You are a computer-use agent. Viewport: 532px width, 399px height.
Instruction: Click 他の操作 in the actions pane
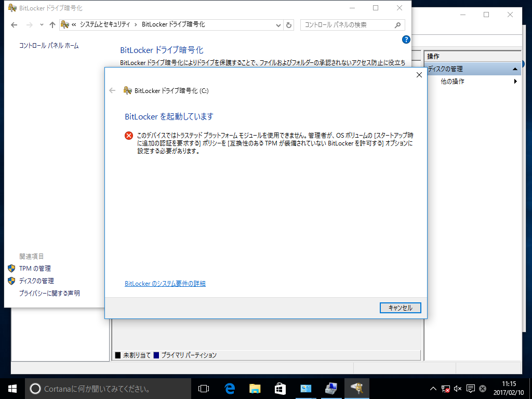point(453,82)
